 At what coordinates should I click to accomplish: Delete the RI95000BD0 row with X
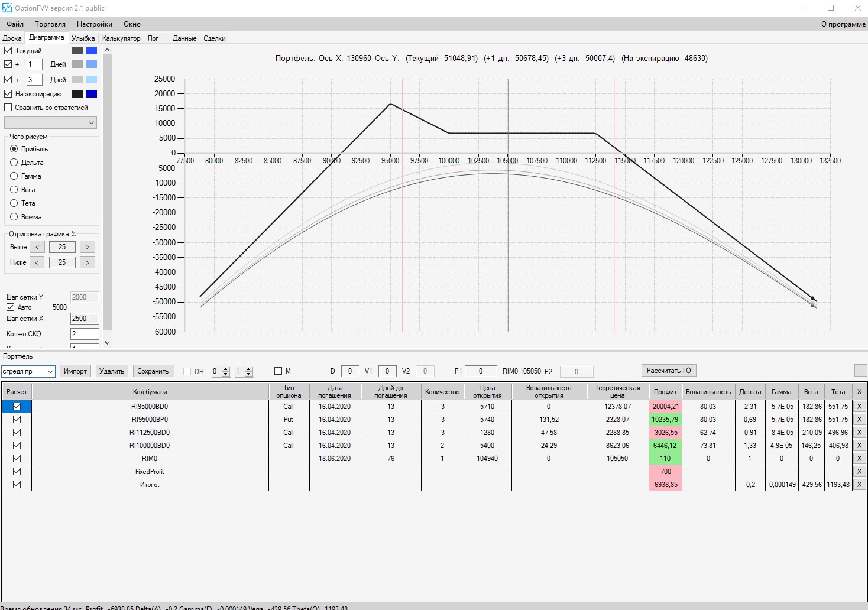tap(859, 407)
